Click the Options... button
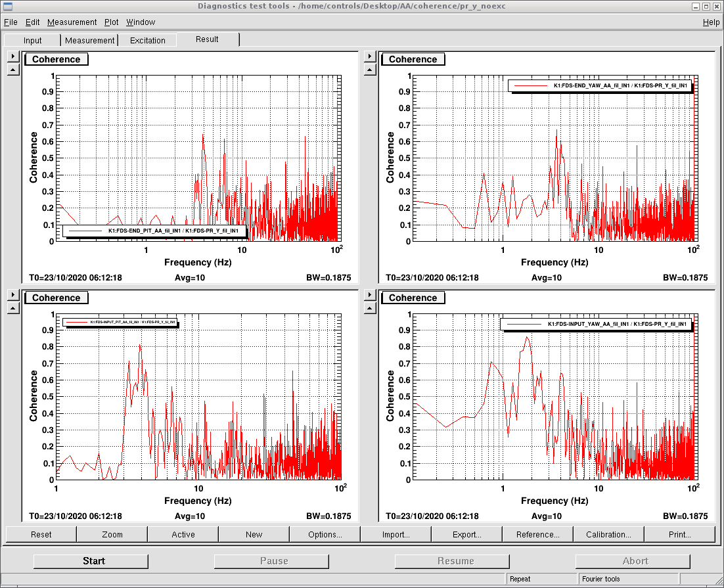 tap(325, 534)
